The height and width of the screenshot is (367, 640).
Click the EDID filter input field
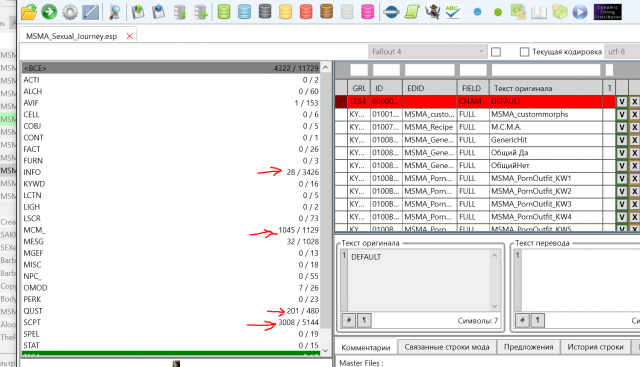(430, 70)
